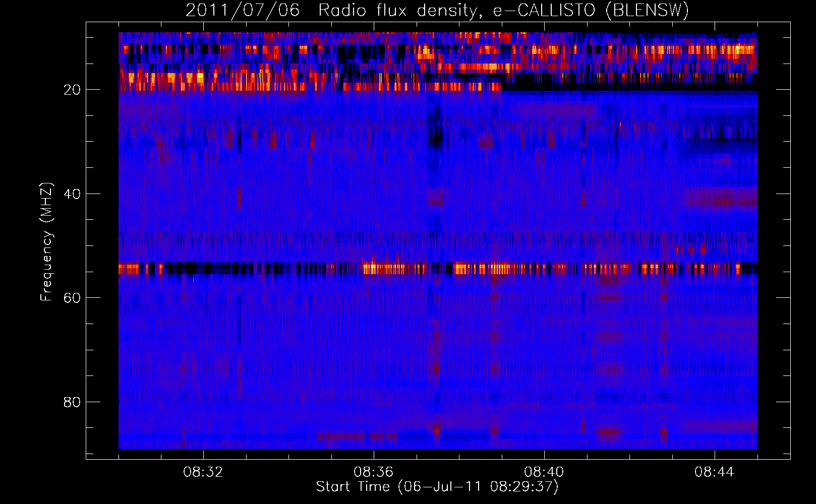
Task: Click the 'Frequency (MHZ)' axis label
Action: [46, 242]
